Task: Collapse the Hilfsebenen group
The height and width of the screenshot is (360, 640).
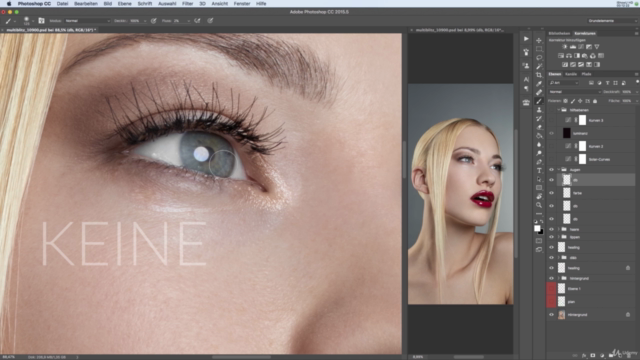Action: (x=558, y=110)
